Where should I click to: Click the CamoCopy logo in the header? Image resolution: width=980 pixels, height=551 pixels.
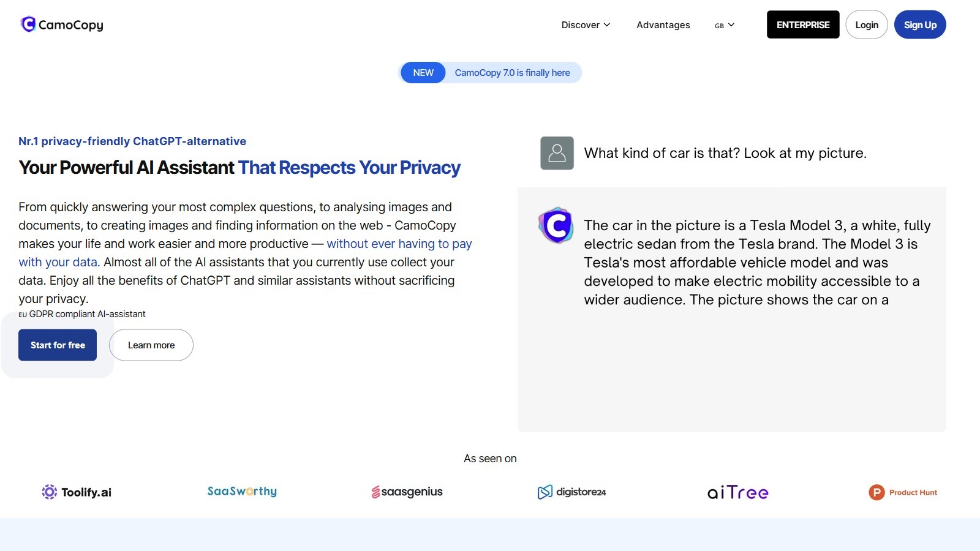point(62,24)
